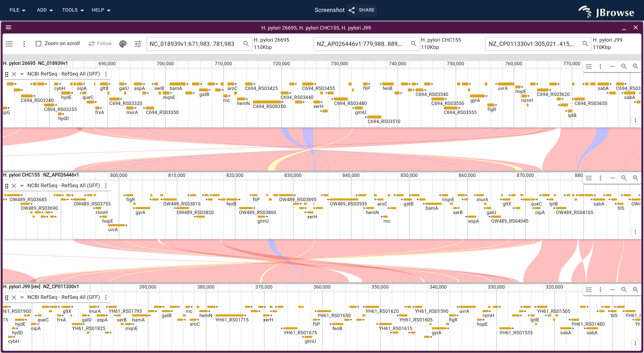Open three-dot menu for J99 row
The image size is (644, 353).
[x=600, y=289]
